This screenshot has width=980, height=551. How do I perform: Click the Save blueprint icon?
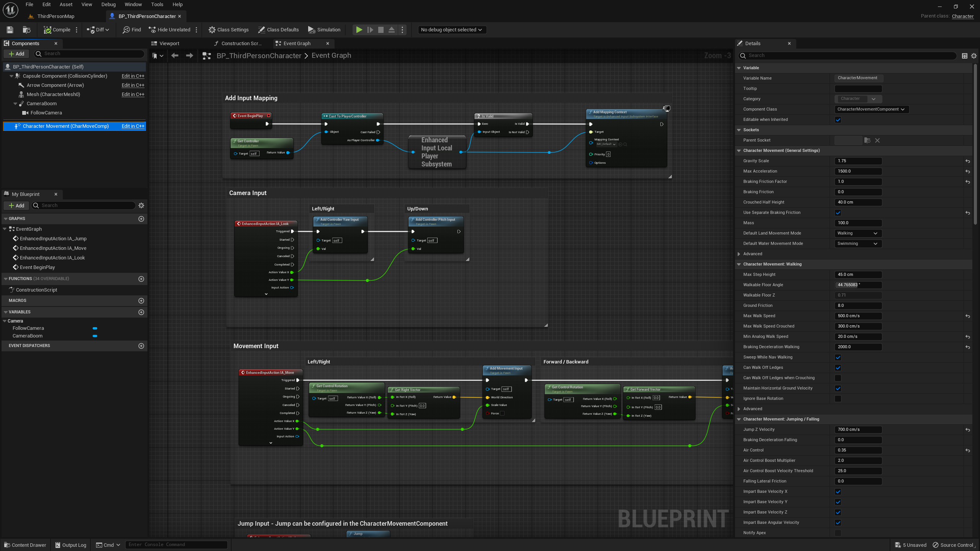(10, 30)
